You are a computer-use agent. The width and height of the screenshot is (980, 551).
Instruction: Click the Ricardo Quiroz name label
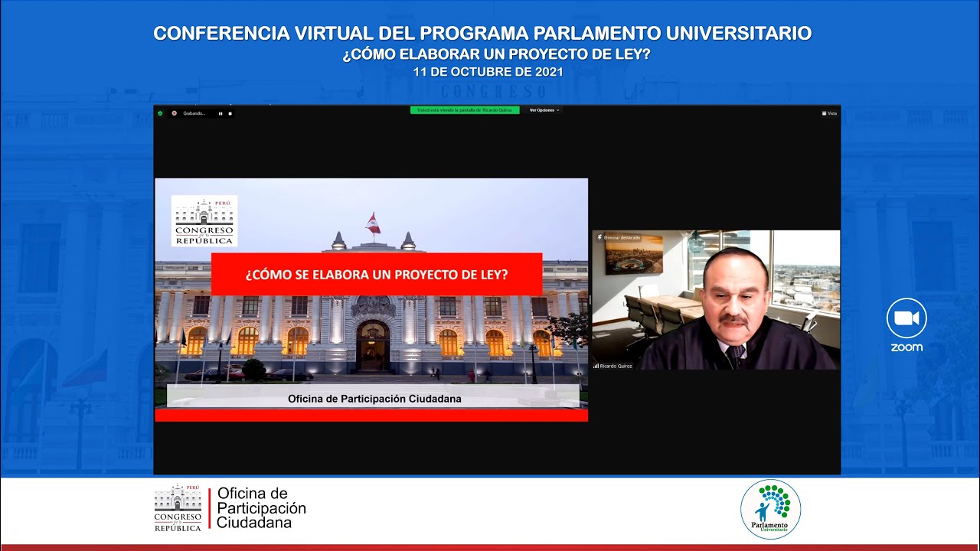tap(616, 366)
